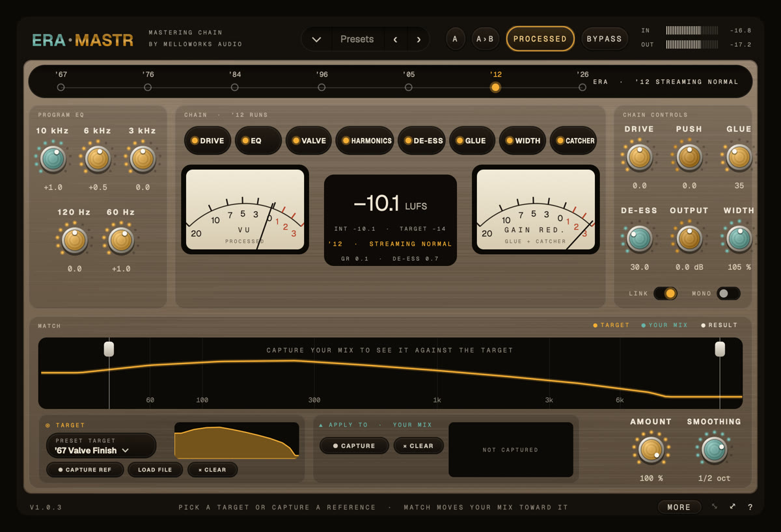Image resolution: width=781 pixels, height=532 pixels.
Task: Open the Presets dropdown chevron
Action: click(x=316, y=39)
